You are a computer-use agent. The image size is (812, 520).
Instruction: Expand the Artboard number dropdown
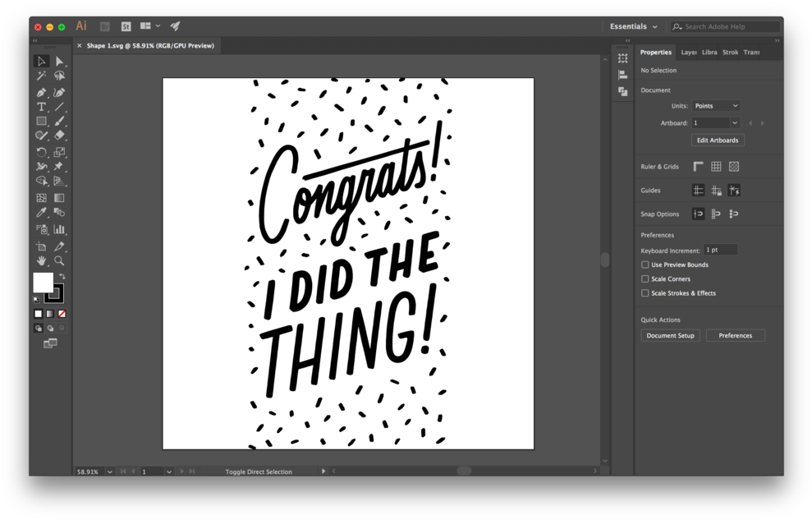click(735, 123)
